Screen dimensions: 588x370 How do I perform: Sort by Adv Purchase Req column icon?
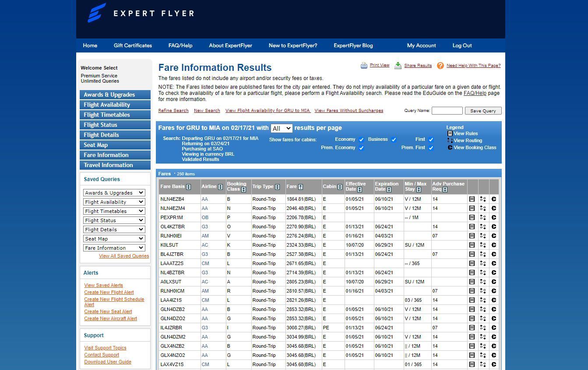445,189
